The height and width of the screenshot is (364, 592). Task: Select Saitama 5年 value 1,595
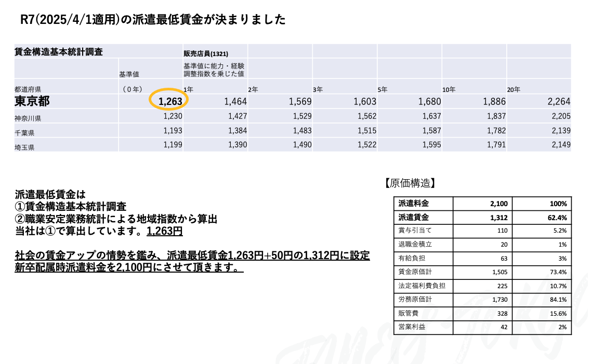(x=431, y=144)
